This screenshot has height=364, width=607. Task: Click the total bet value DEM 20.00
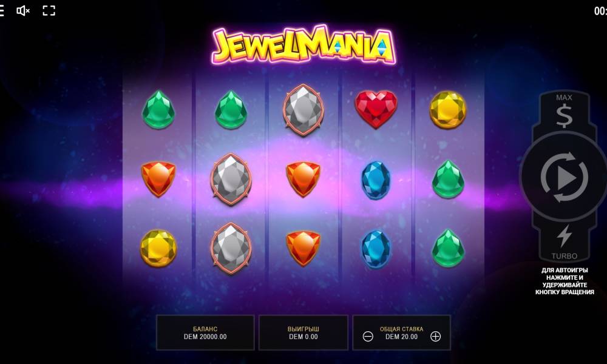pos(401,337)
